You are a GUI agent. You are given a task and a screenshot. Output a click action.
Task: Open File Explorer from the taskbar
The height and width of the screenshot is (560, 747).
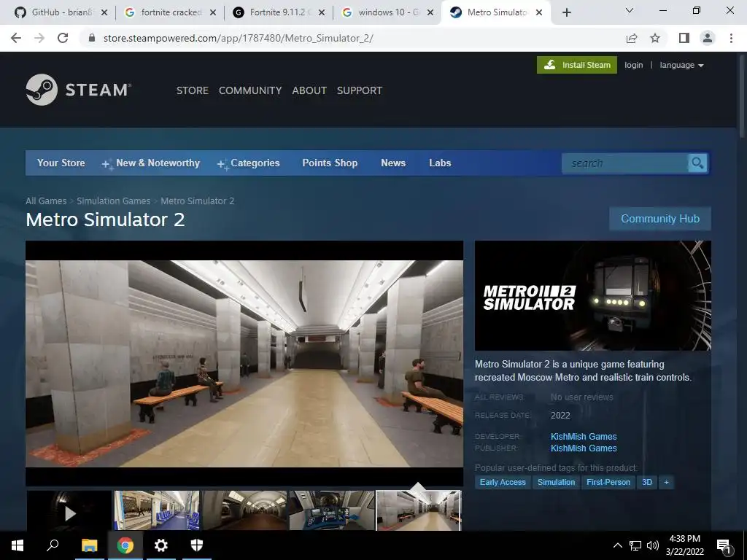coord(89,545)
